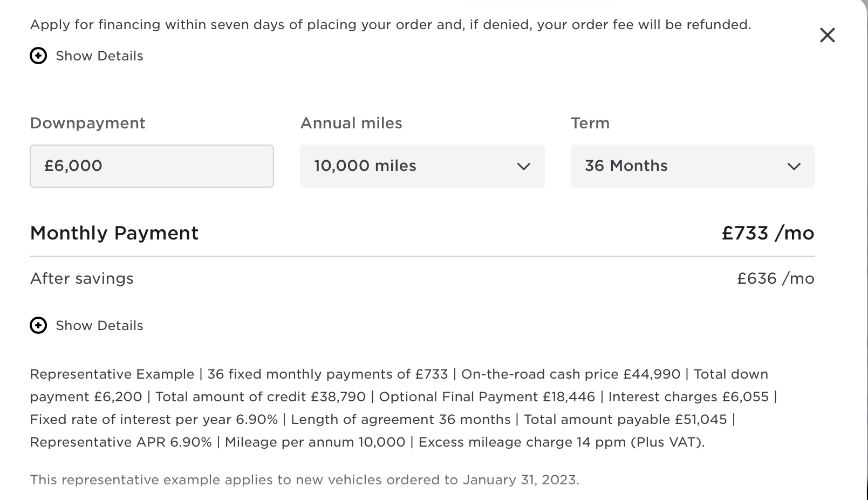Viewport: 868px width, 500px height.
Task: Click the After savings label
Action: pyautogui.click(x=81, y=279)
